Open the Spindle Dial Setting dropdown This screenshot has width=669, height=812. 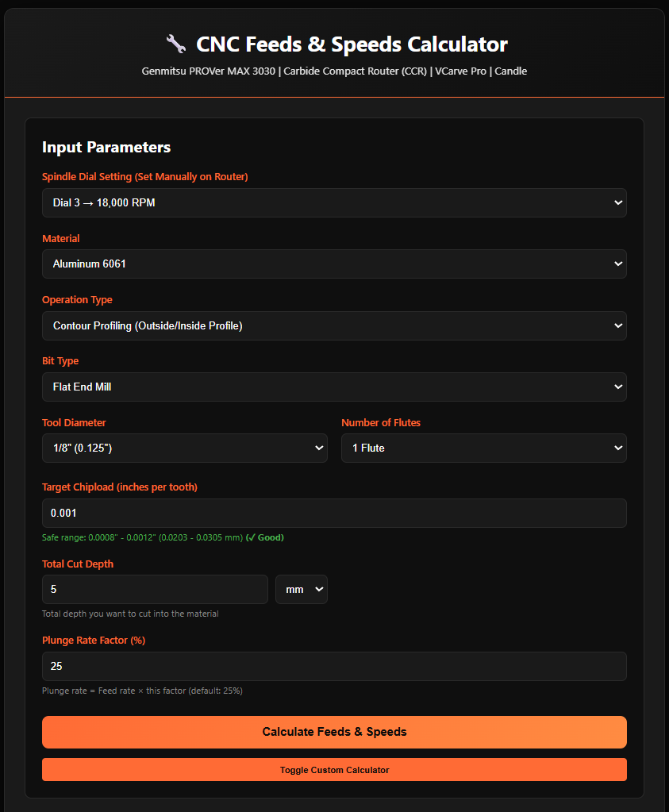[x=333, y=202]
